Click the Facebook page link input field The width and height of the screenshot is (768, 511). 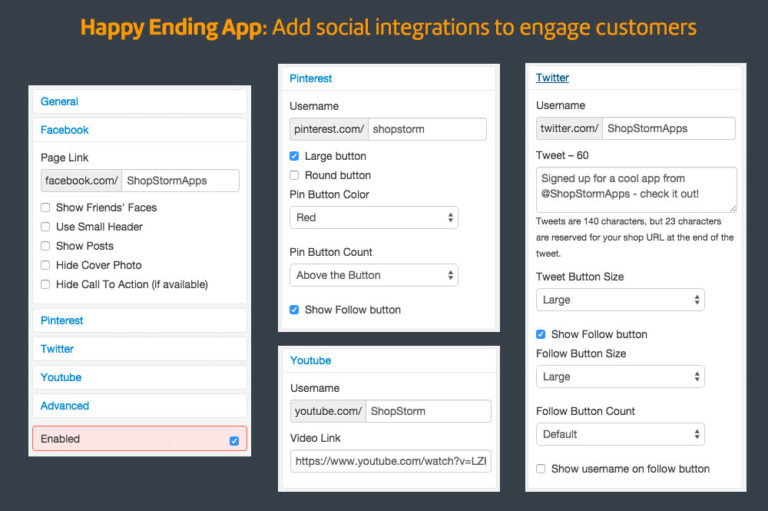[180, 181]
